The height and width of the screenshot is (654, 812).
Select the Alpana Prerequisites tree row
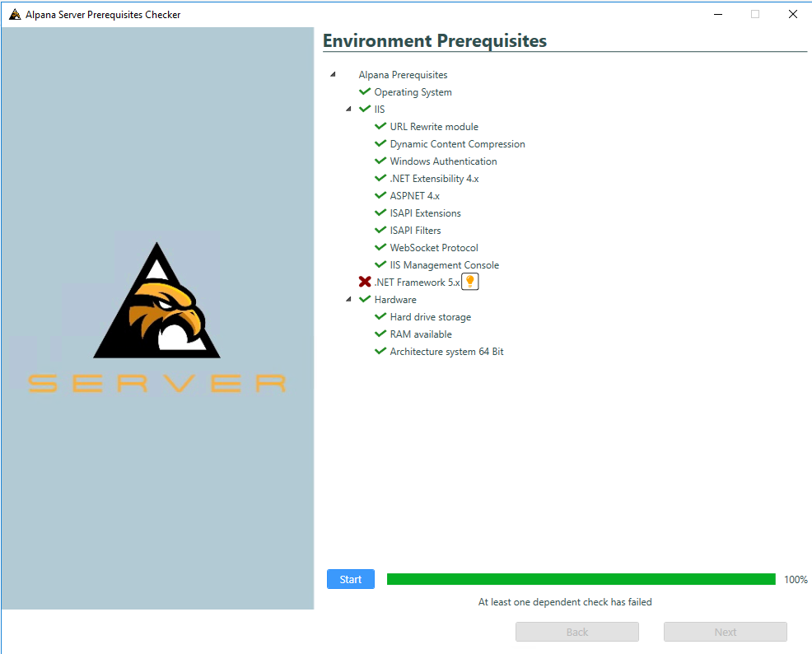point(403,75)
